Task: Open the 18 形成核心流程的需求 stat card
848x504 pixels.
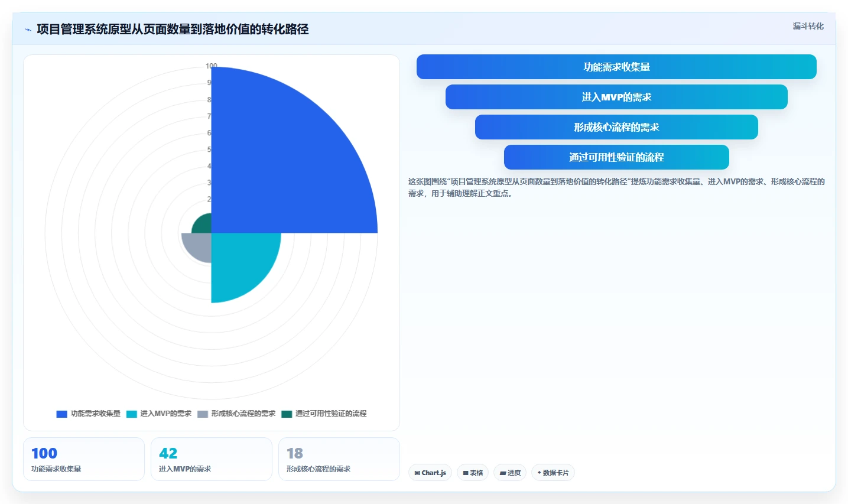Action: [339, 459]
